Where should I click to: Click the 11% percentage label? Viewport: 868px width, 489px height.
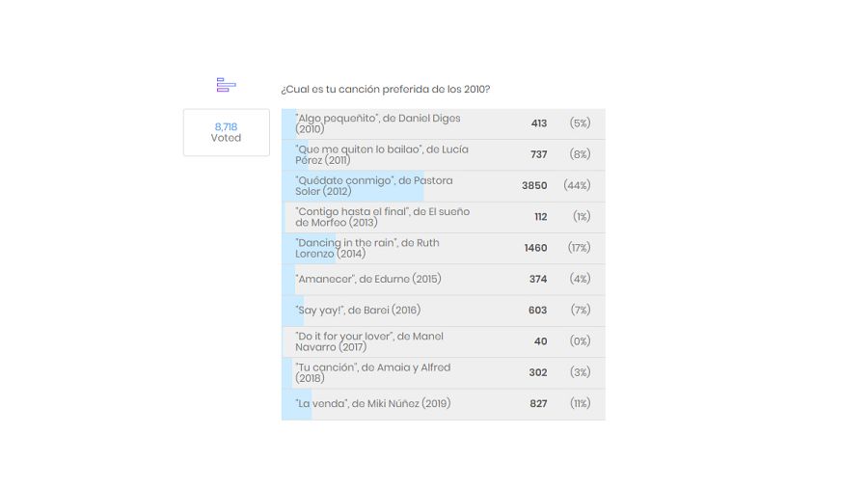[580, 404]
